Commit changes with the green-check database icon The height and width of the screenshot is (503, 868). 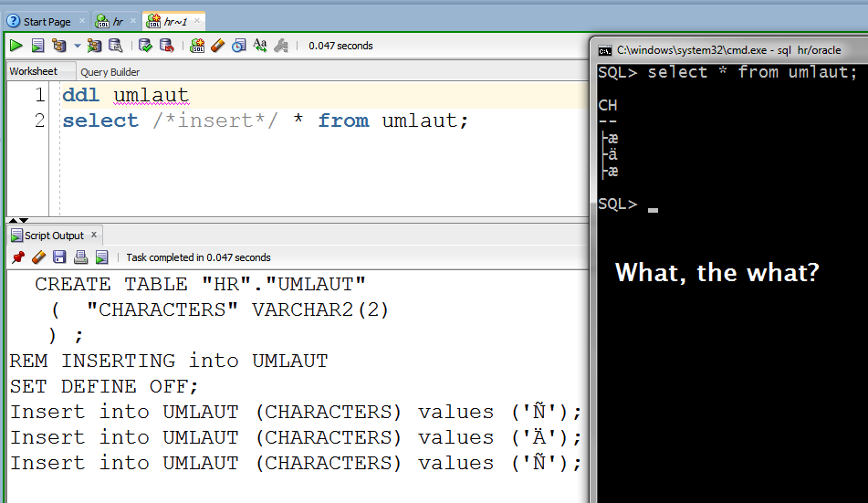click(x=146, y=46)
